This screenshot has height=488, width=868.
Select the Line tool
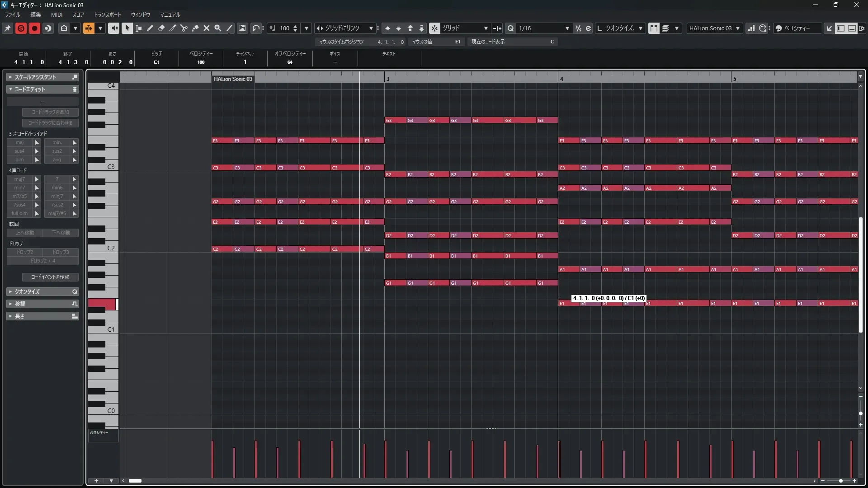(x=229, y=28)
